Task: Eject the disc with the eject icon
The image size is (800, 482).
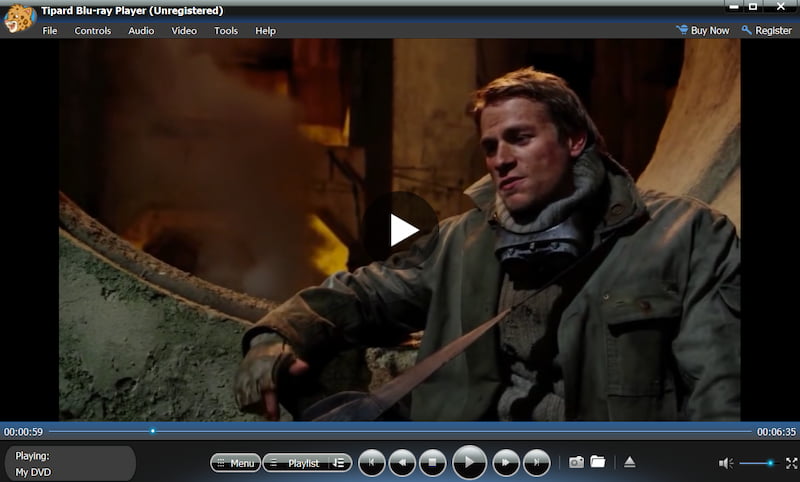Action: coord(630,462)
